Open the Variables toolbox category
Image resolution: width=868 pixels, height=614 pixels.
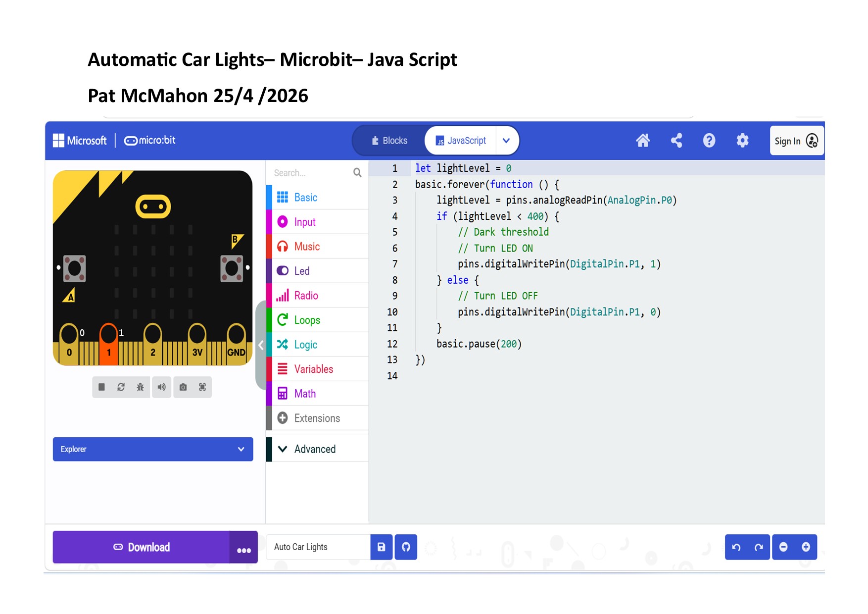pos(313,369)
